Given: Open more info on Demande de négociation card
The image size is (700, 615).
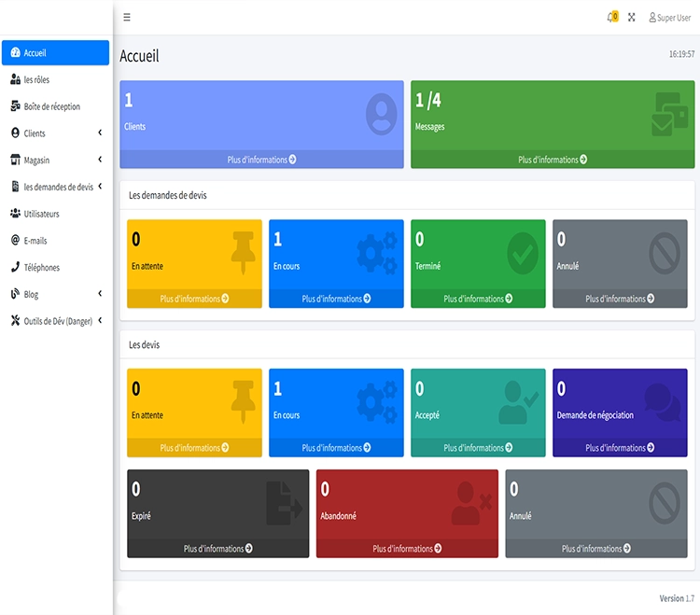Looking at the screenshot, I should coord(620,448).
